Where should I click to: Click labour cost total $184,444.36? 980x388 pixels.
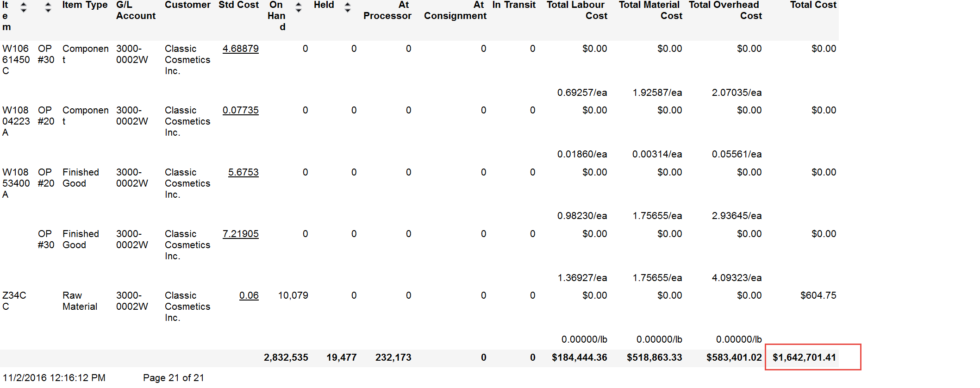pos(579,357)
